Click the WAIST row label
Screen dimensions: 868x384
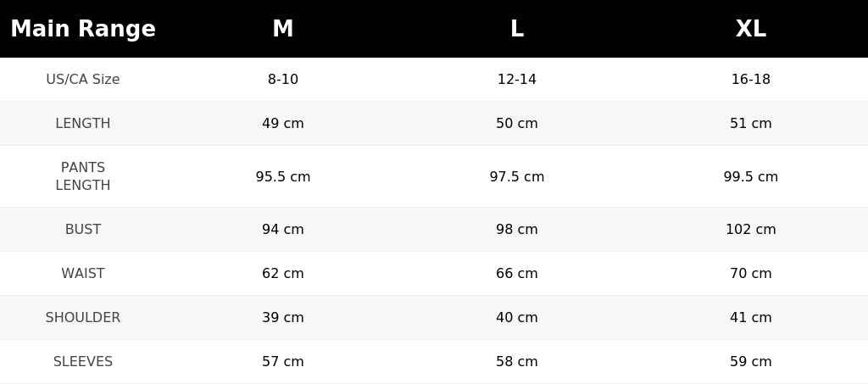click(x=83, y=273)
